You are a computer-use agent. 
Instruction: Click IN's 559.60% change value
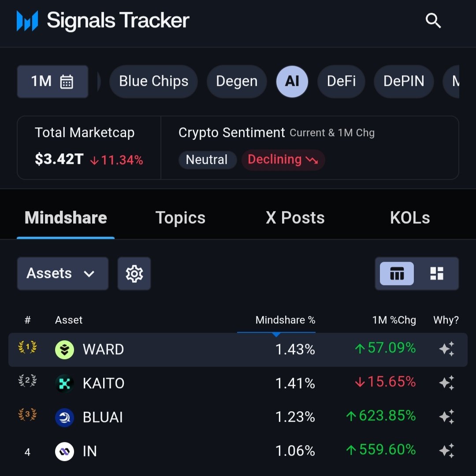(x=381, y=450)
